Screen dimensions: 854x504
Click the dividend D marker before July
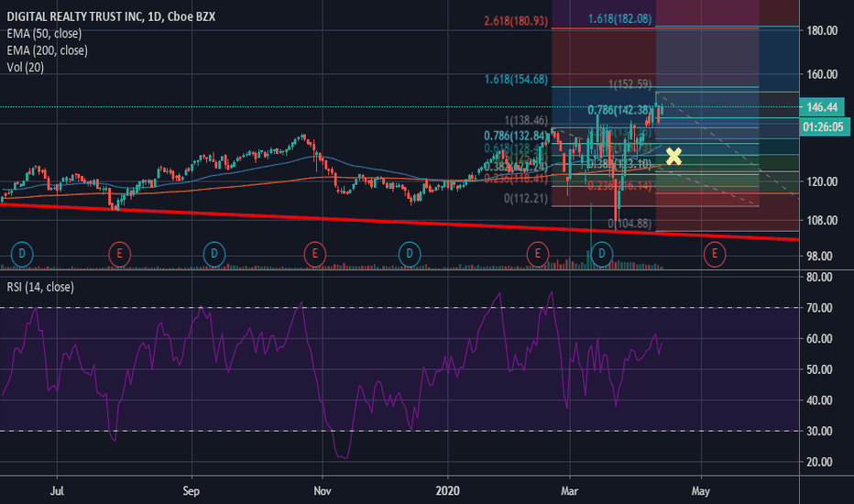(x=22, y=254)
